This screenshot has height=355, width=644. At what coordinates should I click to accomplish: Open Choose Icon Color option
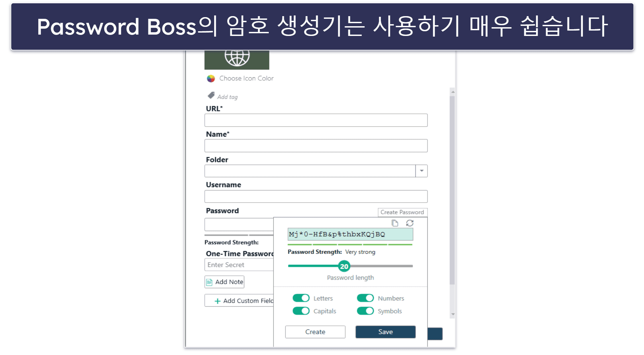click(246, 78)
